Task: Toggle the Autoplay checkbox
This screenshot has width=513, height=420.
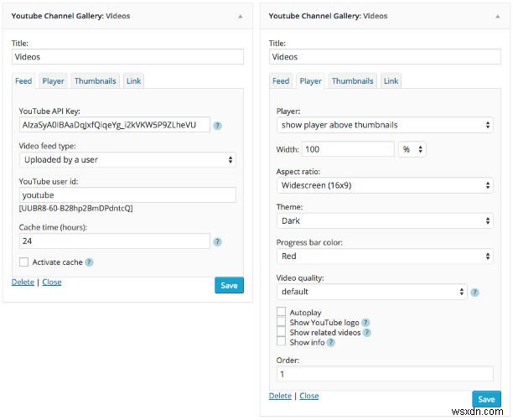Action: pyautogui.click(x=281, y=312)
